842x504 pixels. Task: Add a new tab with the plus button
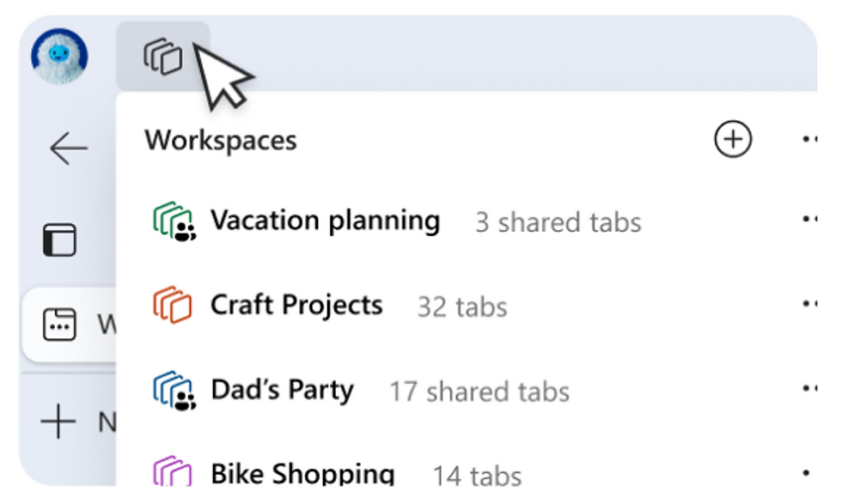click(59, 422)
